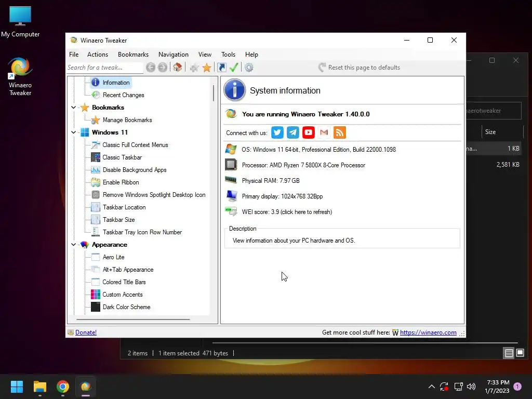Image resolution: width=532 pixels, height=399 pixels.
Task: Click Reset this page to defaults
Action: pyautogui.click(x=360, y=68)
